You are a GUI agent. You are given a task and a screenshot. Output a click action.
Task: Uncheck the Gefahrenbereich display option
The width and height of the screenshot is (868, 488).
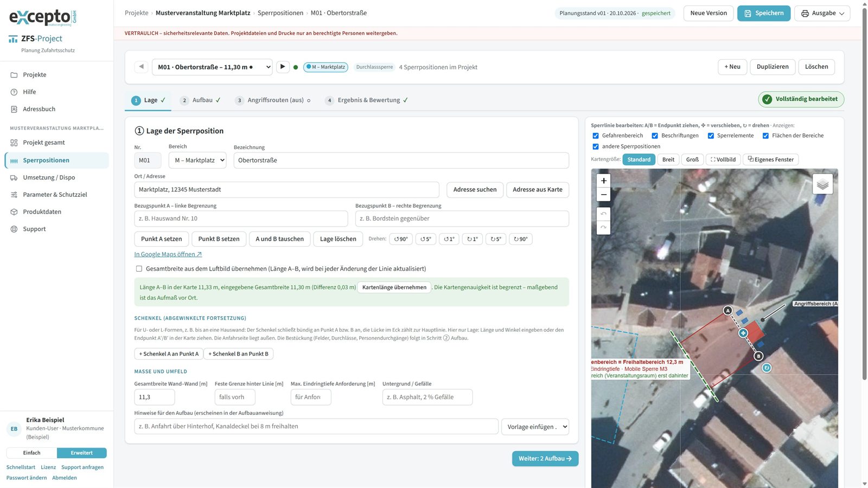pyautogui.click(x=596, y=136)
